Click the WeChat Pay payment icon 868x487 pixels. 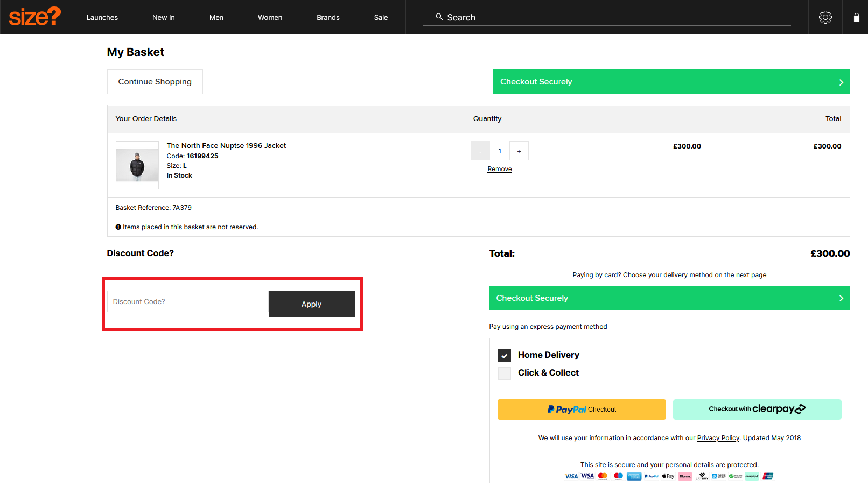(736, 476)
